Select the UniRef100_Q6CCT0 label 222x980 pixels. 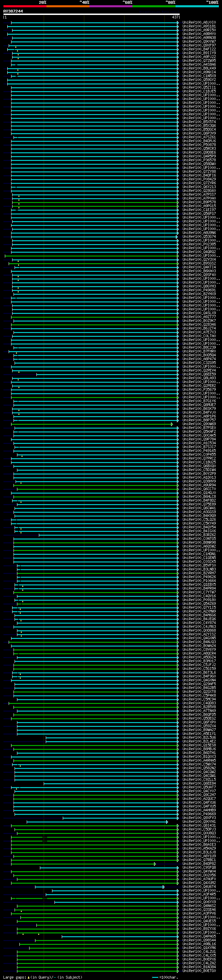[x=199, y=489]
